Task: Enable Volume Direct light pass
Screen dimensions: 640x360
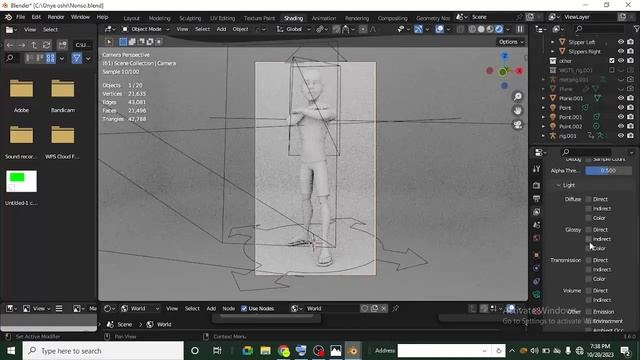Action: (588, 291)
